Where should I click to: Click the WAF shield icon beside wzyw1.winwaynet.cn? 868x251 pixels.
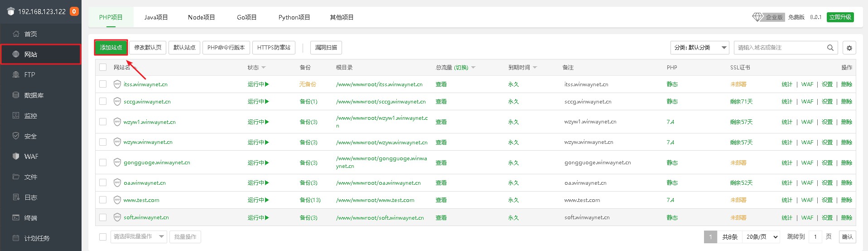(117, 122)
